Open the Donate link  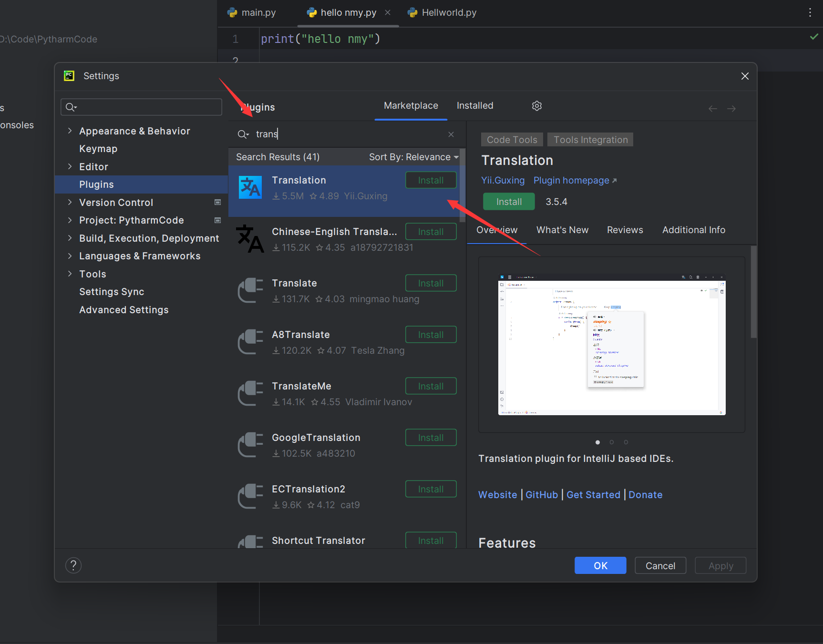pyautogui.click(x=645, y=495)
